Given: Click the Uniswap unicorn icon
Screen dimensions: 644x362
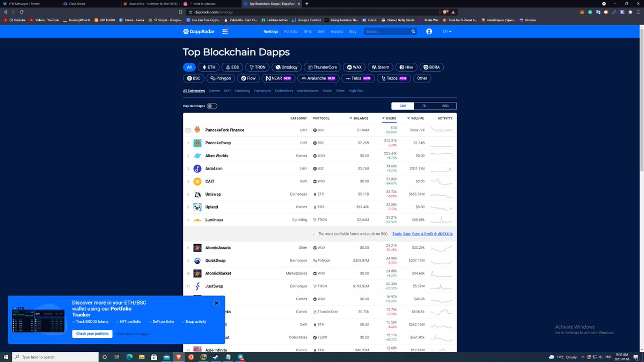Looking at the screenshot, I should (197, 194).
